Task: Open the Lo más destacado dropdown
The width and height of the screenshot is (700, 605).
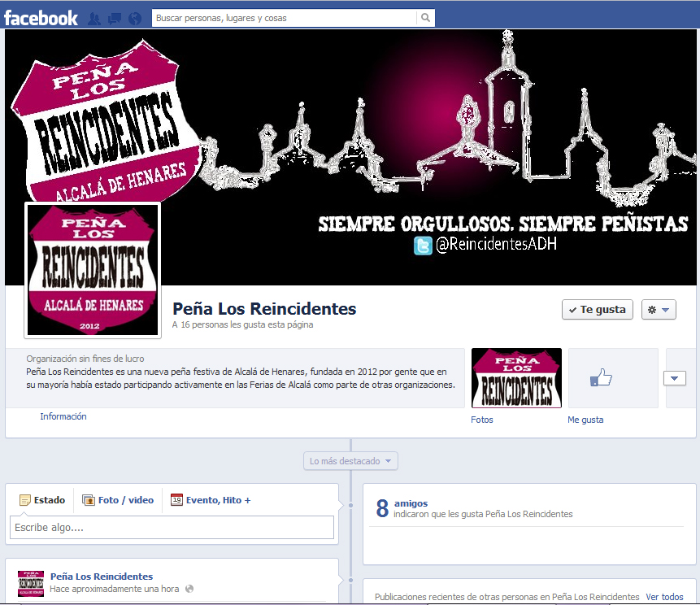Action: [x=351, y=461]
